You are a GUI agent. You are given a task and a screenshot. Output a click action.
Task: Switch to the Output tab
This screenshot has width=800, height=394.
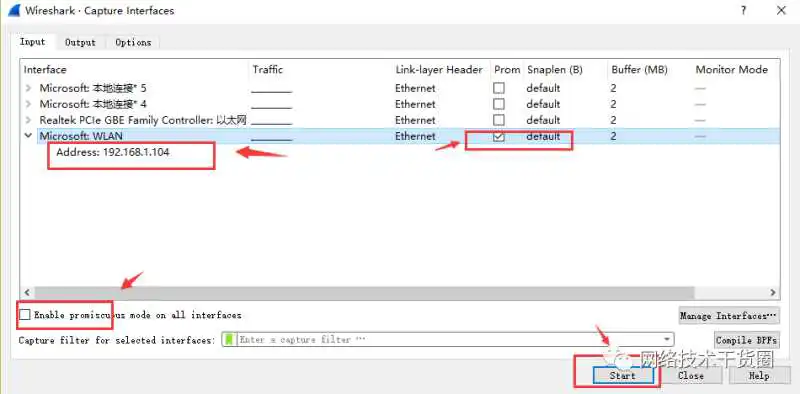80,42
